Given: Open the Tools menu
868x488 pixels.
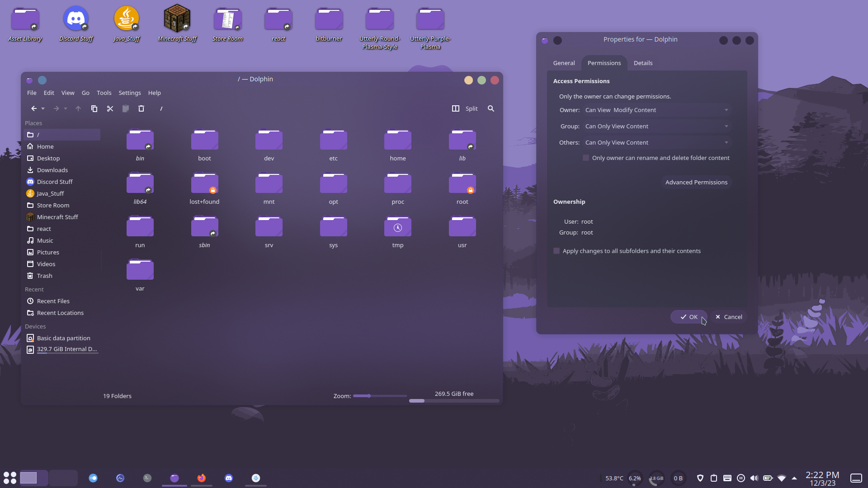Looking at the screenshot, I should (104, 93).
